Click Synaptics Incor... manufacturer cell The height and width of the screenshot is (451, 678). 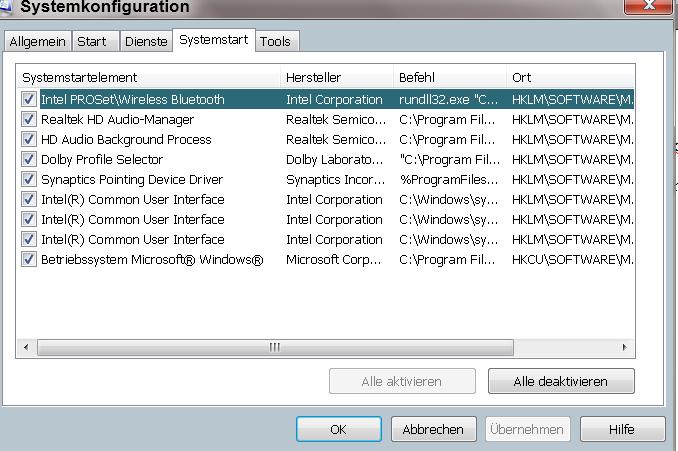(x=336, y=179)
